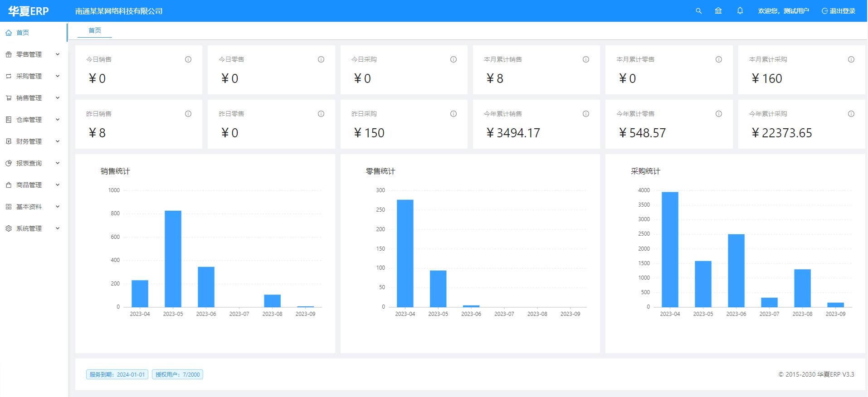
Task: Expand the 采购管理 sidebar menu
Action: 32,76
